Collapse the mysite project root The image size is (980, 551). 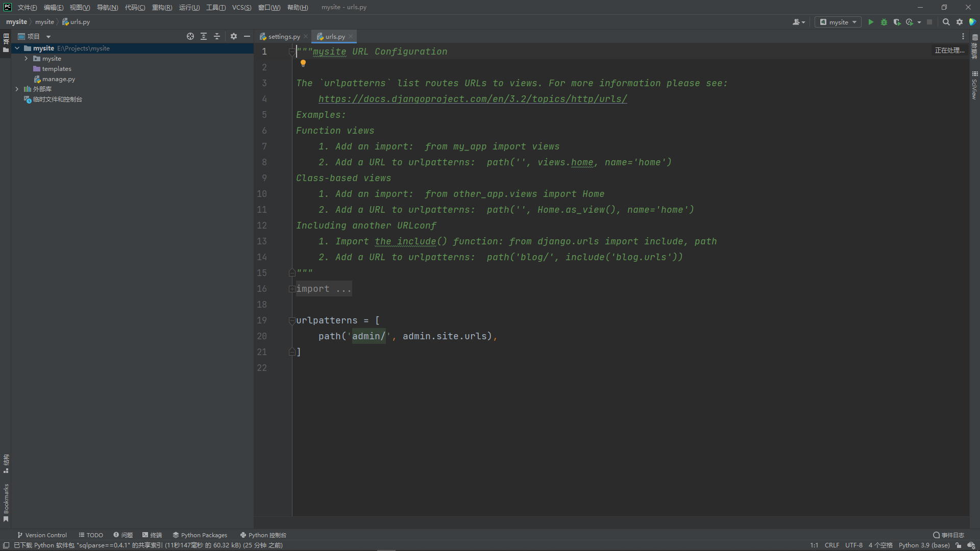click(x=17, y=48)
